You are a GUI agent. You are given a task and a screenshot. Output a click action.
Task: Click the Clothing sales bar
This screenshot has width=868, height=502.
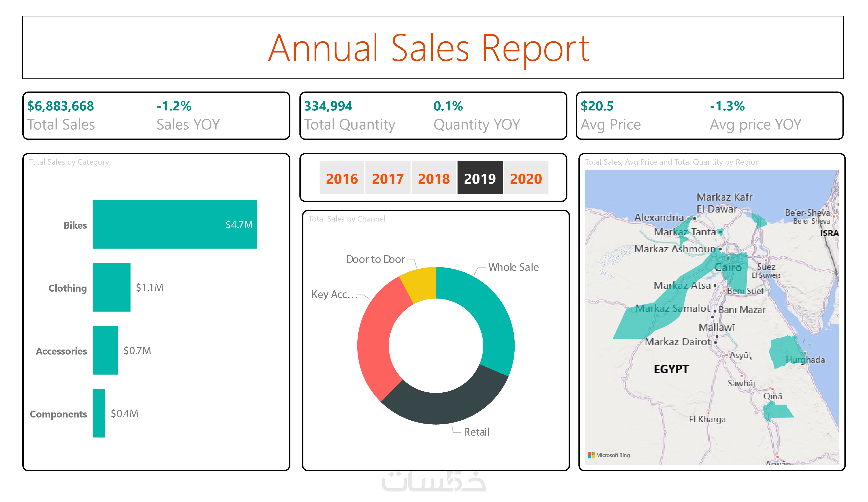coord(111,287)
